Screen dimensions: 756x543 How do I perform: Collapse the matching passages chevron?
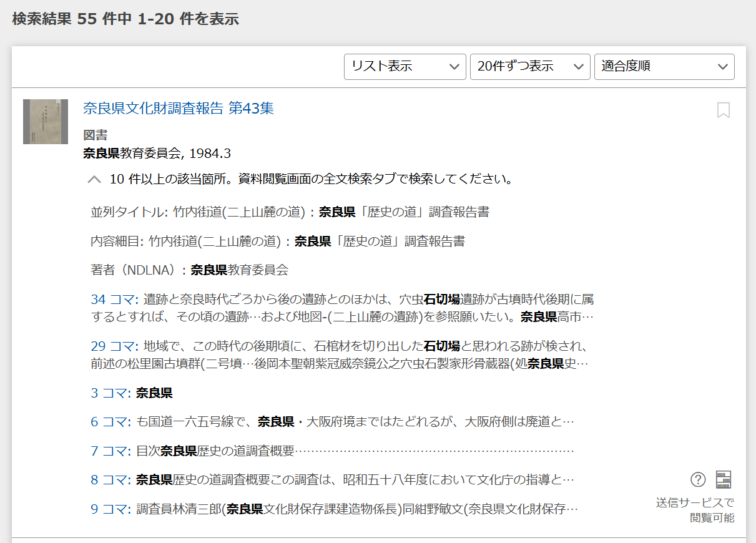[94, 180]
